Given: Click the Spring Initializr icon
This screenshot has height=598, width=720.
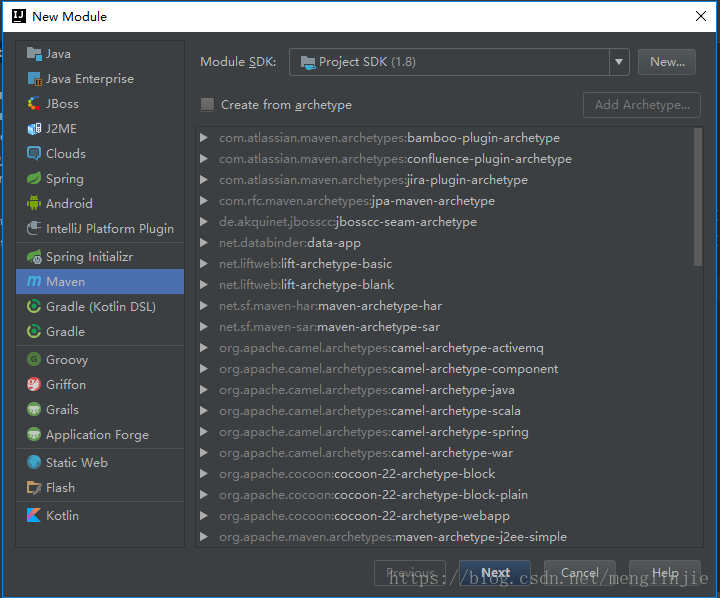Looking at the screenshot, I should pos(34,256).
